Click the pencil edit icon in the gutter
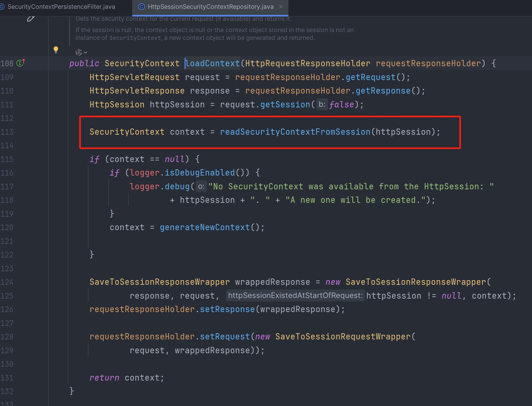Image resolution: width=532 pixels, height=406 pixels. [30, 19]
